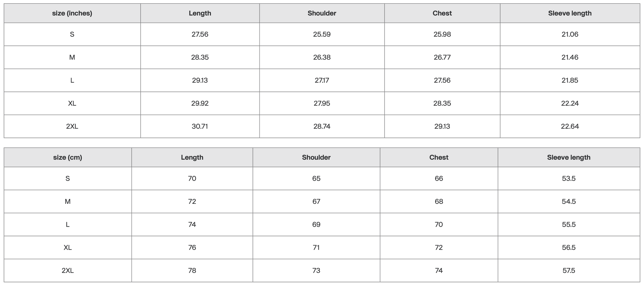
Task: Select the 53.5 sleeve length cell
Action: 569,179
